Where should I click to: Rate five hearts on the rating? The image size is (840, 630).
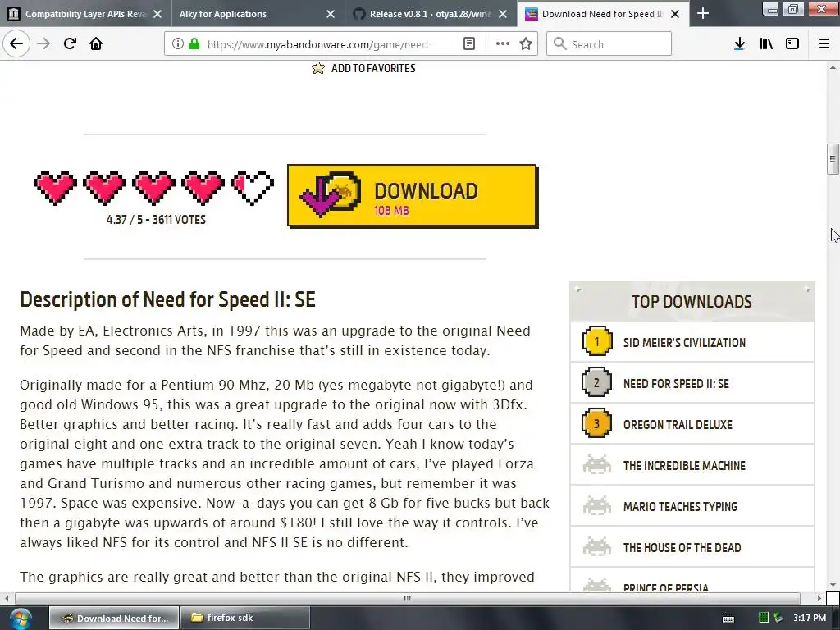coord(253,188)
